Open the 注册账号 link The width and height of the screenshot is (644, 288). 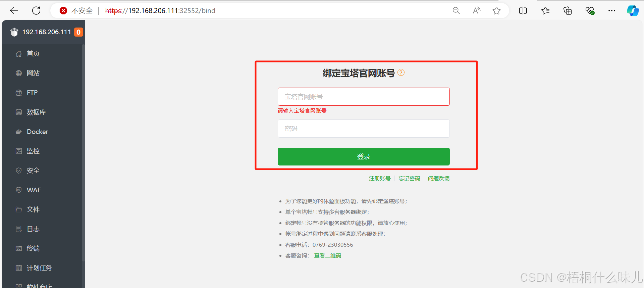pyautogui.click(x=380, y=179)
